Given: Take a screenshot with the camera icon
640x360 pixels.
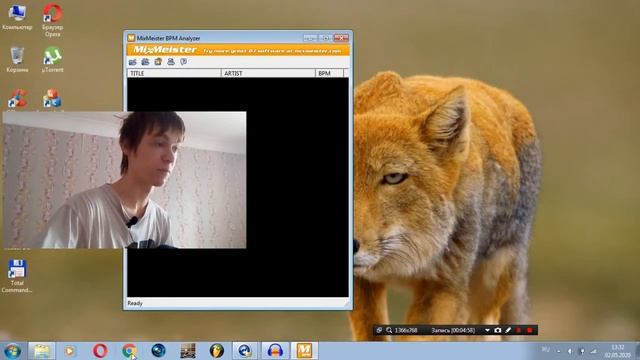Looking at the screenshot, I should (x=498, y=330).
